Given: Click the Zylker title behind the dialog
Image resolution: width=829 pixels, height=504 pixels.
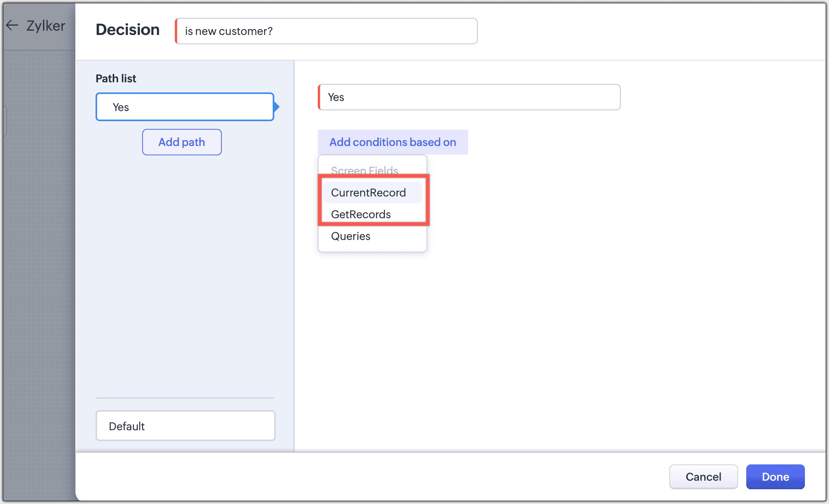Looking at the screenshot, I should point(45,26).
